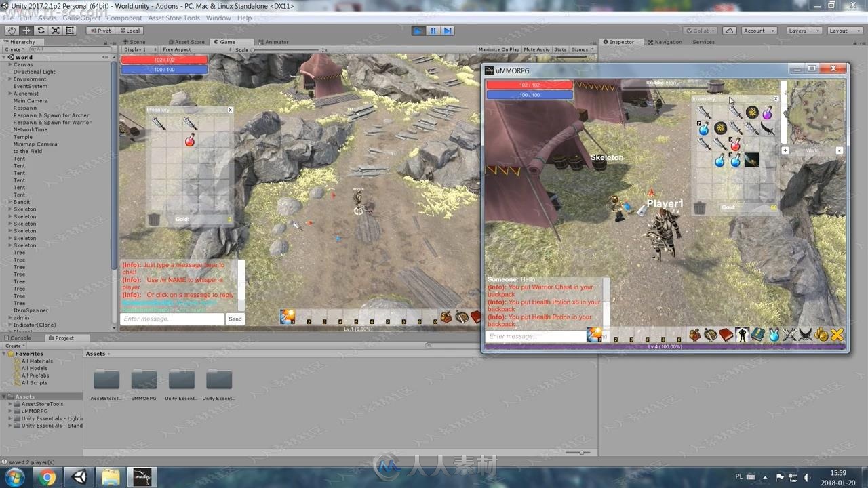Image resolution: width=868 pixels, height=488 pixels.
Task: Toggle Pivot/Center handle mode
Action: (x=100, y=30)
